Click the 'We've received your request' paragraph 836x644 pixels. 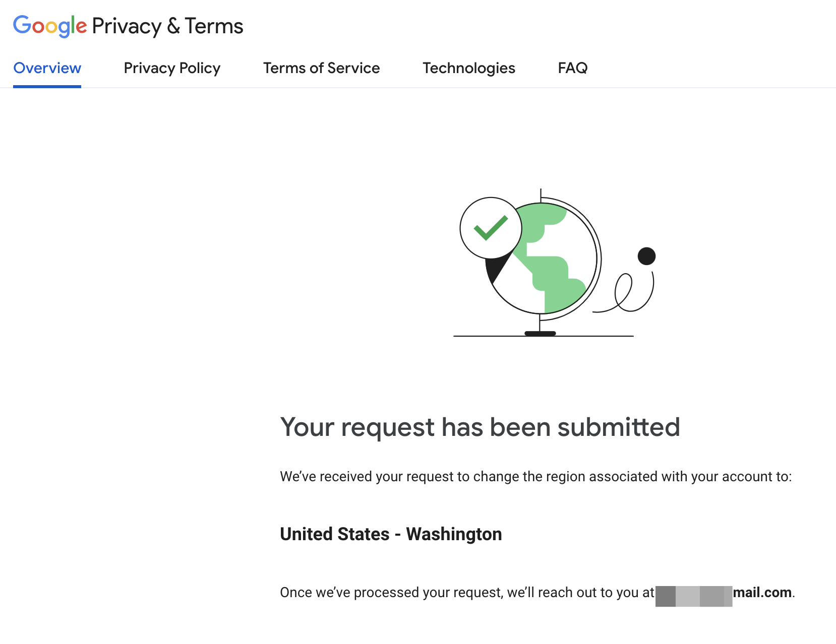536,477
